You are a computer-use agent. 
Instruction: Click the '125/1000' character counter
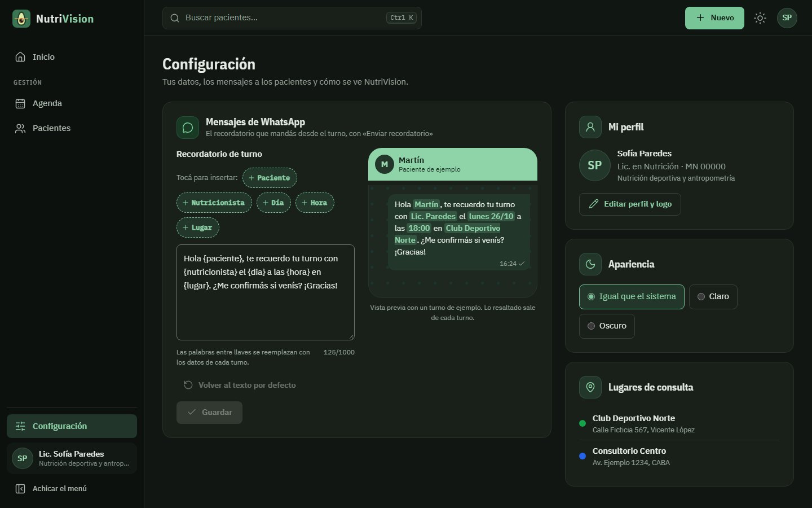339,352
